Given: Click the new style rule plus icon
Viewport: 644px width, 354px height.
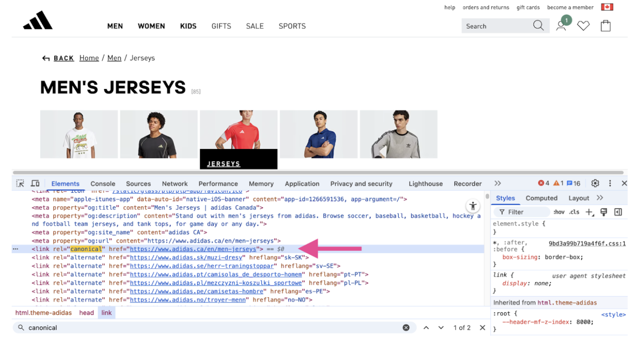Looking at the screenshot, I should (589, 212).
